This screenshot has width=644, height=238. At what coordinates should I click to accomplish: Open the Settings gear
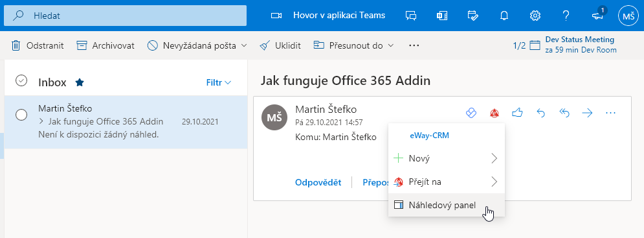[535, 16]
